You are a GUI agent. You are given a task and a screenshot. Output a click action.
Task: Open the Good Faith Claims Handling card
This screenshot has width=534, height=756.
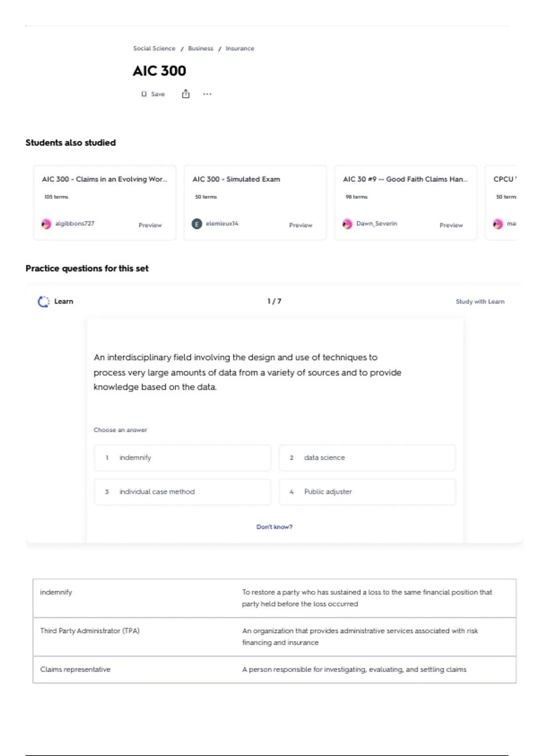point(405,179)
